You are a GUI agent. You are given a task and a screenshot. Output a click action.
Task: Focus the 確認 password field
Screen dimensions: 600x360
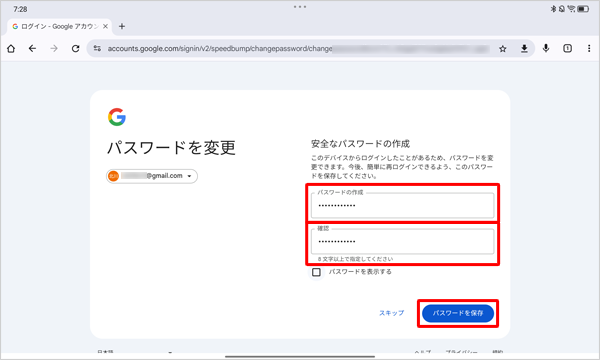click(x=403, y=241)
